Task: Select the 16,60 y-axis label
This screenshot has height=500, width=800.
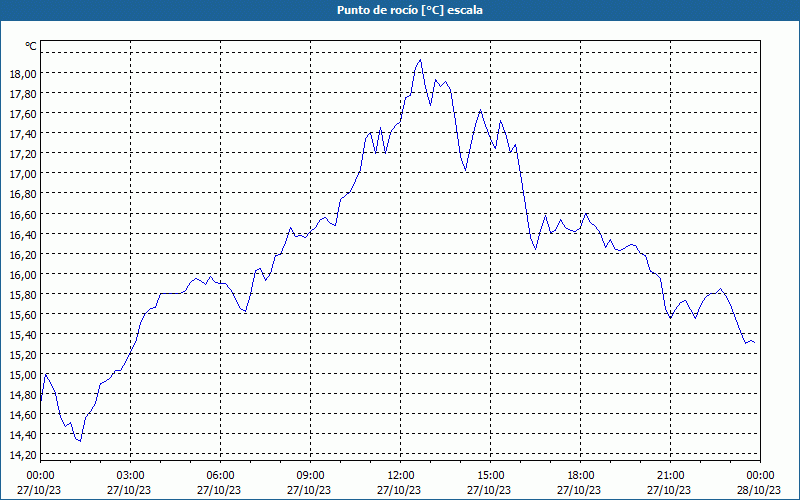Action: point(23,214)
